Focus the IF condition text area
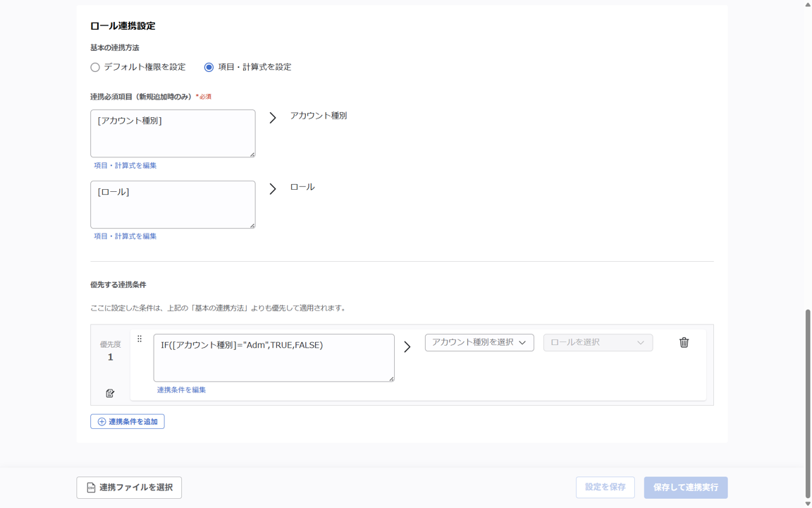 [274, 358]
